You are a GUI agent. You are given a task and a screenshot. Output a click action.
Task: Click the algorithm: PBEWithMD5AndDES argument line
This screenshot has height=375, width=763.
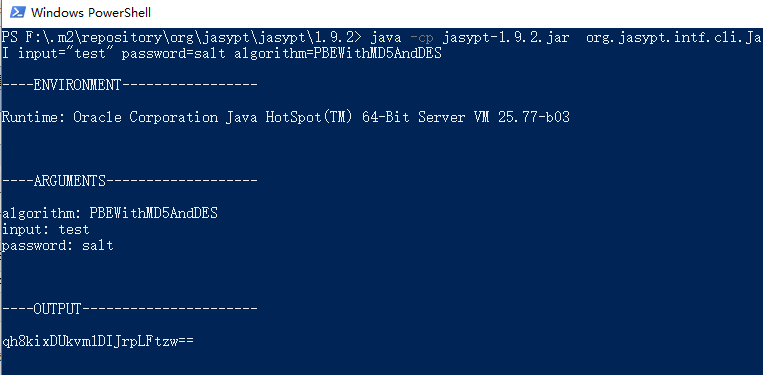pyautogui.click(x=110, y=213)
